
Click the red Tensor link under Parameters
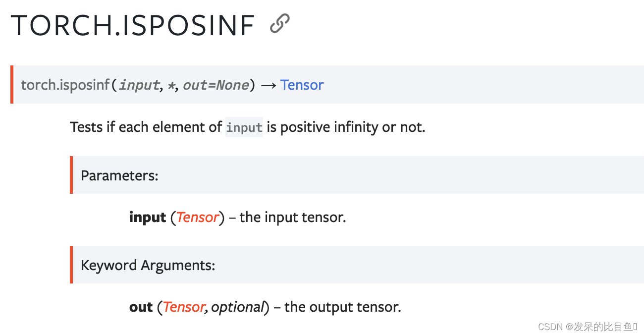click(x=197, y=217)
